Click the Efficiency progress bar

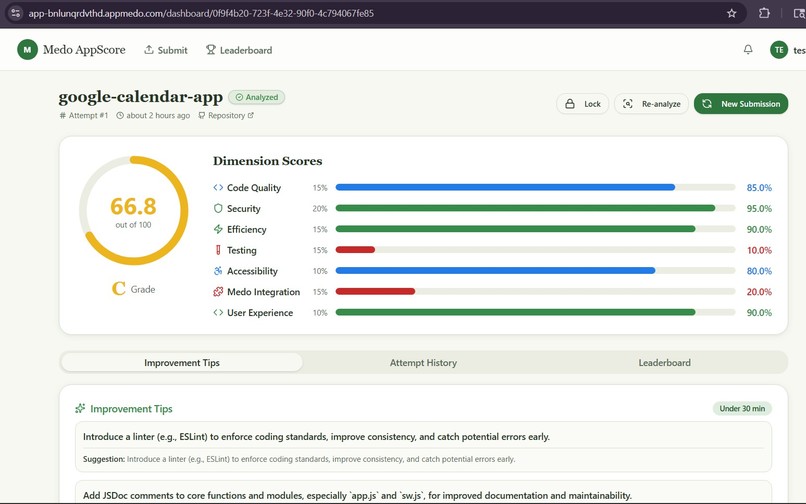[535, 229]
